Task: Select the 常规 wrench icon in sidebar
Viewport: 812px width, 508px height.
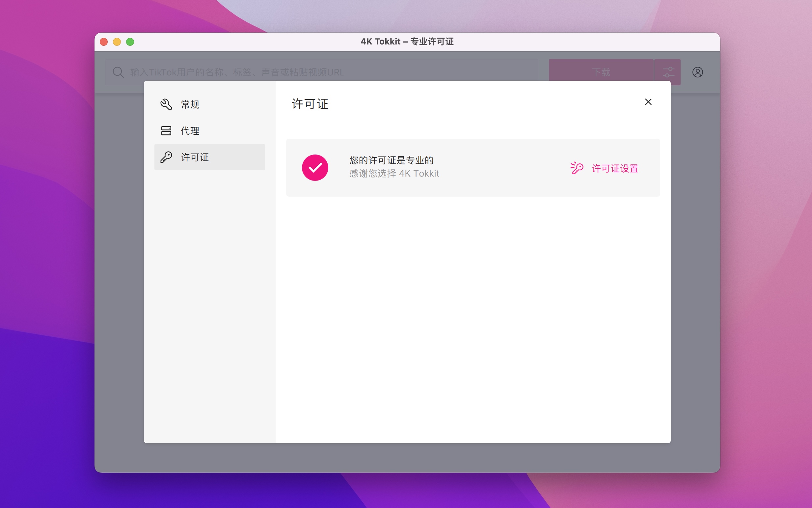Action: 166,104
